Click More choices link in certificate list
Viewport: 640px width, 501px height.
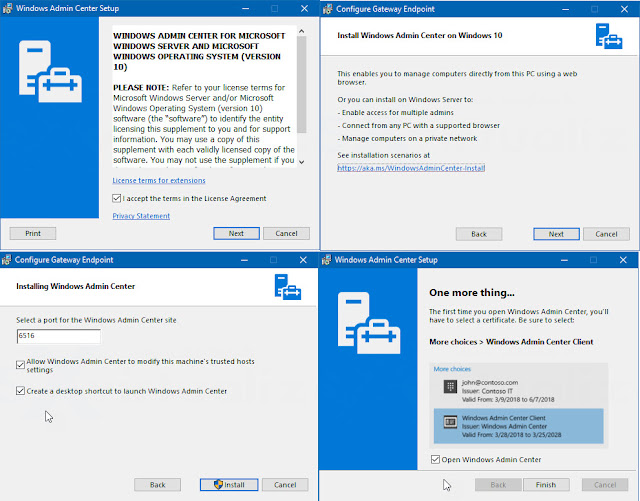[x=452, y=369]
